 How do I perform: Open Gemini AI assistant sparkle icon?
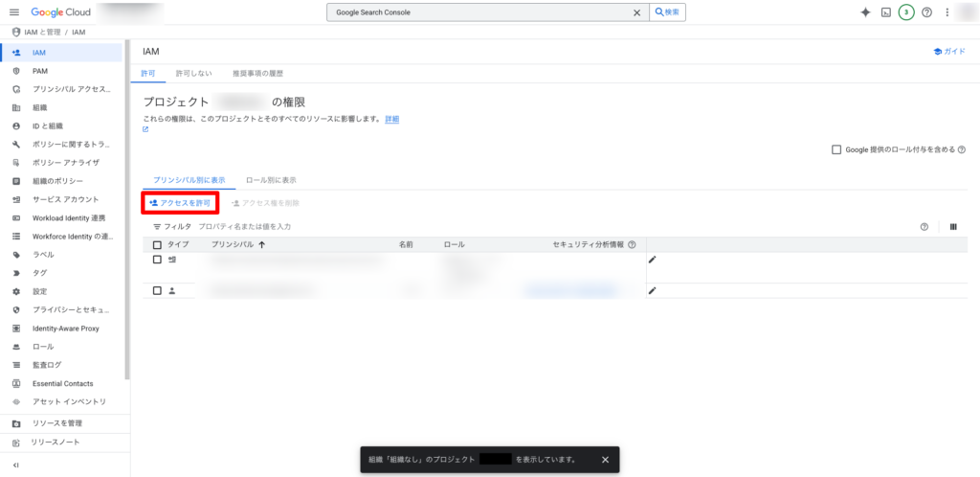tap(865, 12)
